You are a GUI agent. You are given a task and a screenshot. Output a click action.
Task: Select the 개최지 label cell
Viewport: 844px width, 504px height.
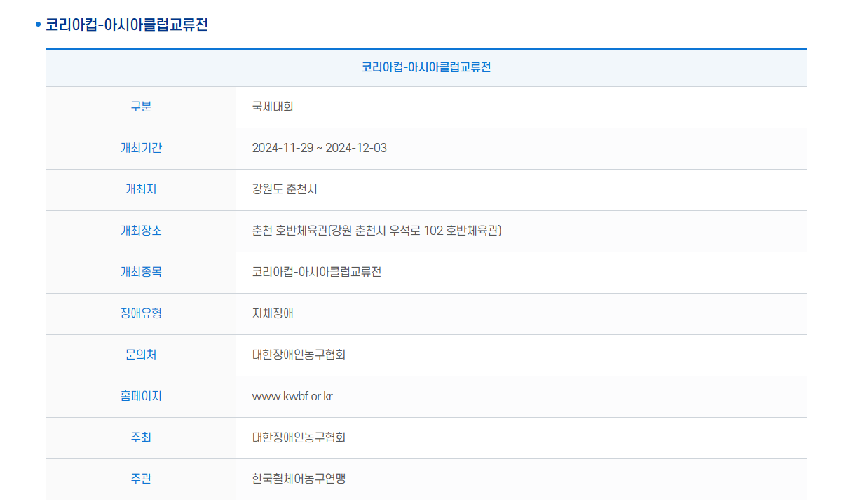(141, 190)
